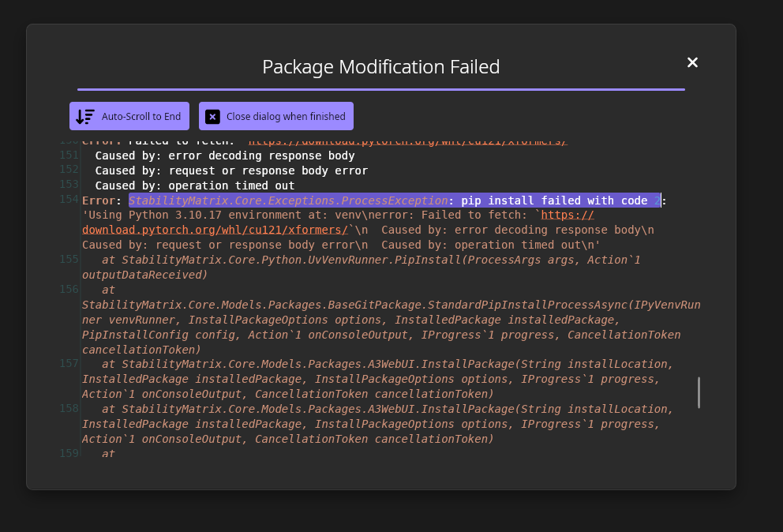Click line number 159 at bottom

[x=69, y=453]
